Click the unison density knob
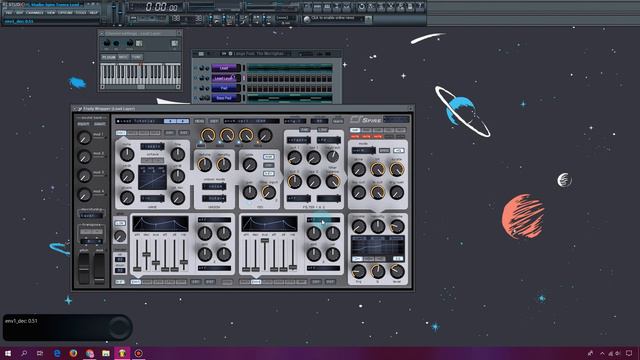The image size is (640, 360). [224, 164]
